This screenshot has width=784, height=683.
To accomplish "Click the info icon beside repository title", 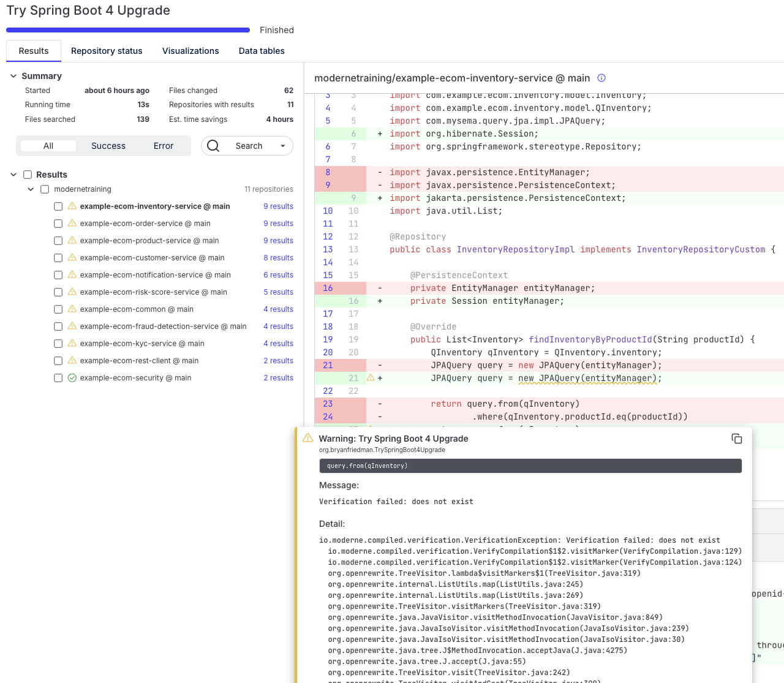I will tap(601, 78).
